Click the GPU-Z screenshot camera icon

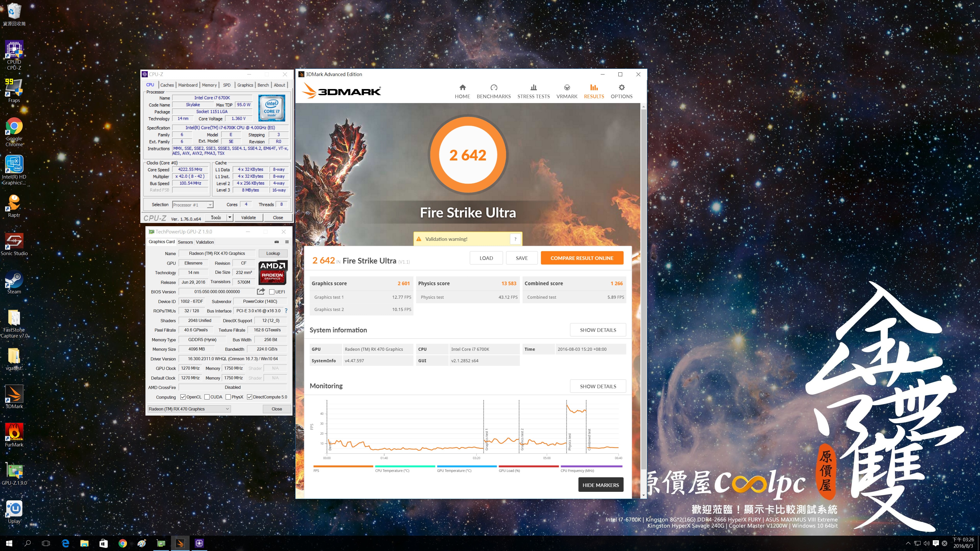[277, 242]
